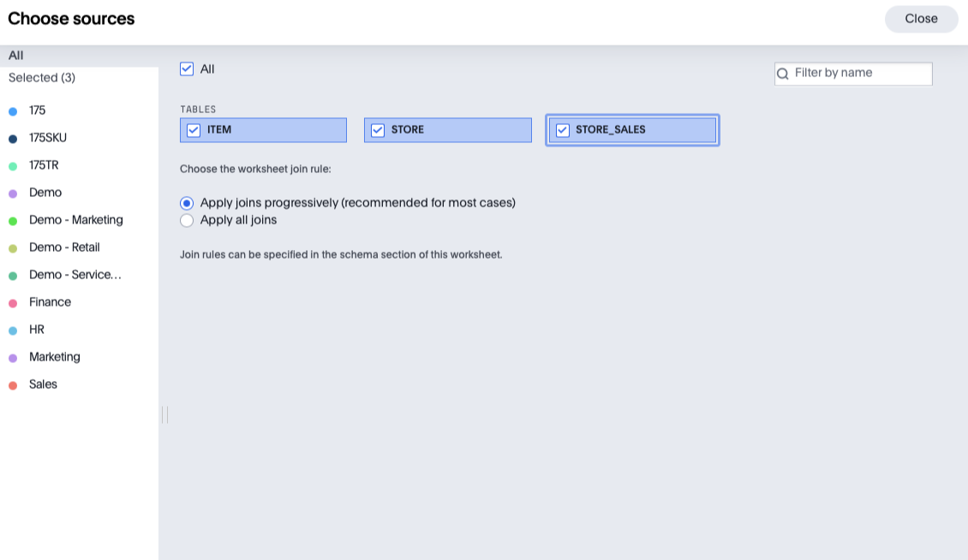This screenshot has height=560, width=968.
Task: Choose Apply joins progressively radio button
Action: pyautogui.click(x=187, y=203)
